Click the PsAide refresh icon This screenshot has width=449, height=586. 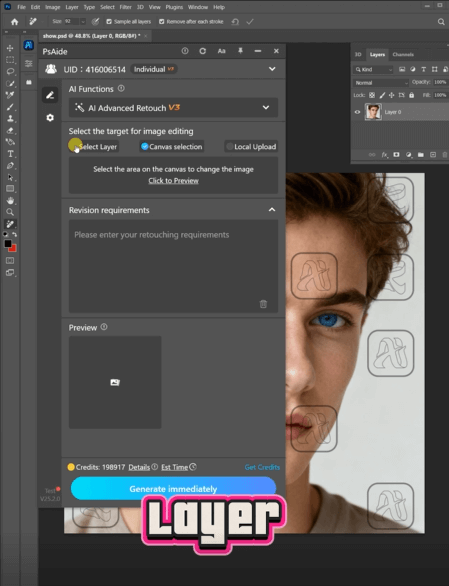point(203,51)
